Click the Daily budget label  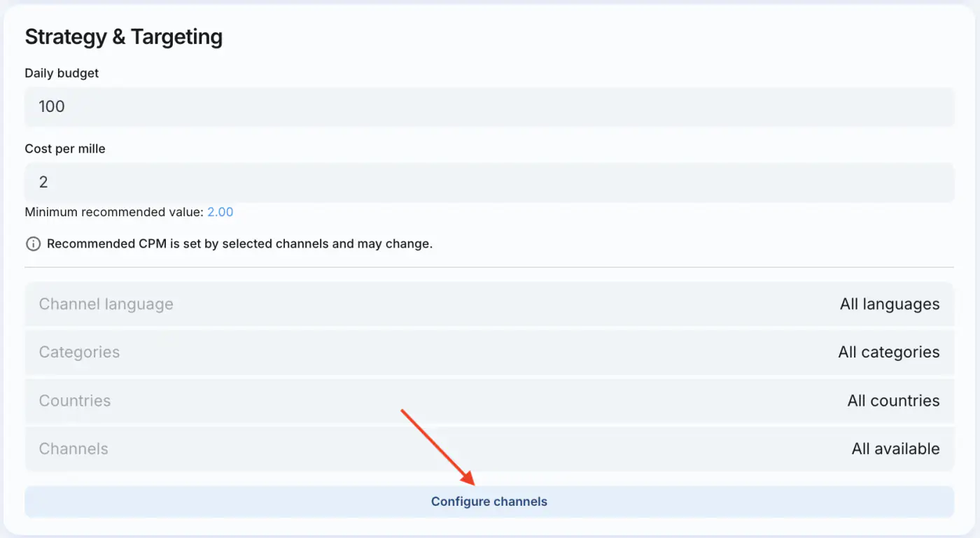coord(62,73)
